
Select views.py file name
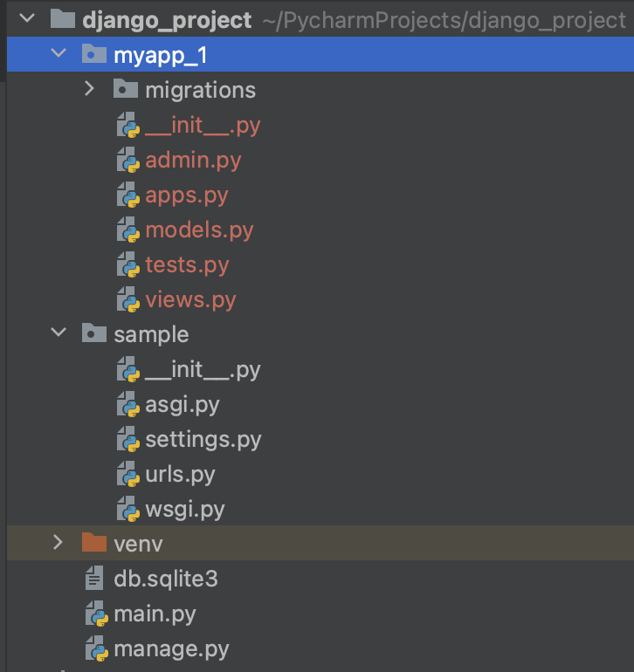[x=190, y=300]
